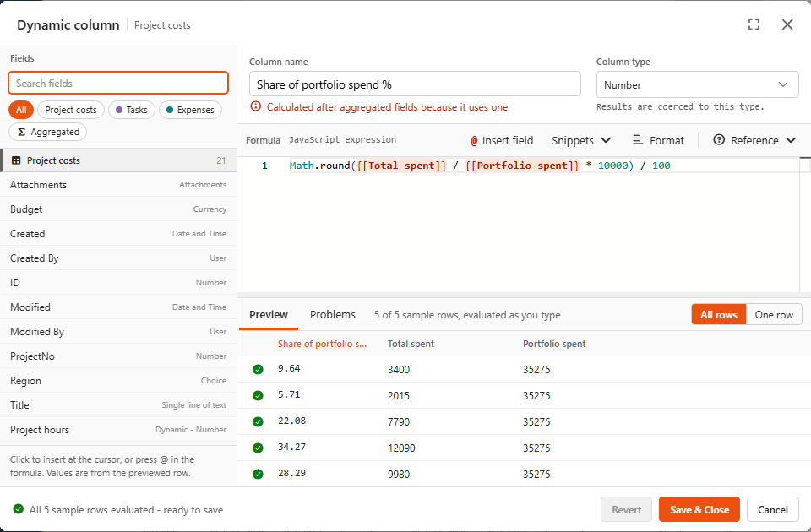The width and height of the screenshot is (811, 532).
Task: Insert the Attachments field
Action: 118,185
